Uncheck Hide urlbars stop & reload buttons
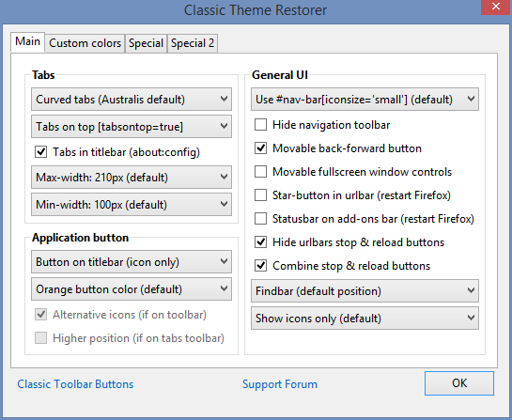 coord(260,242)
